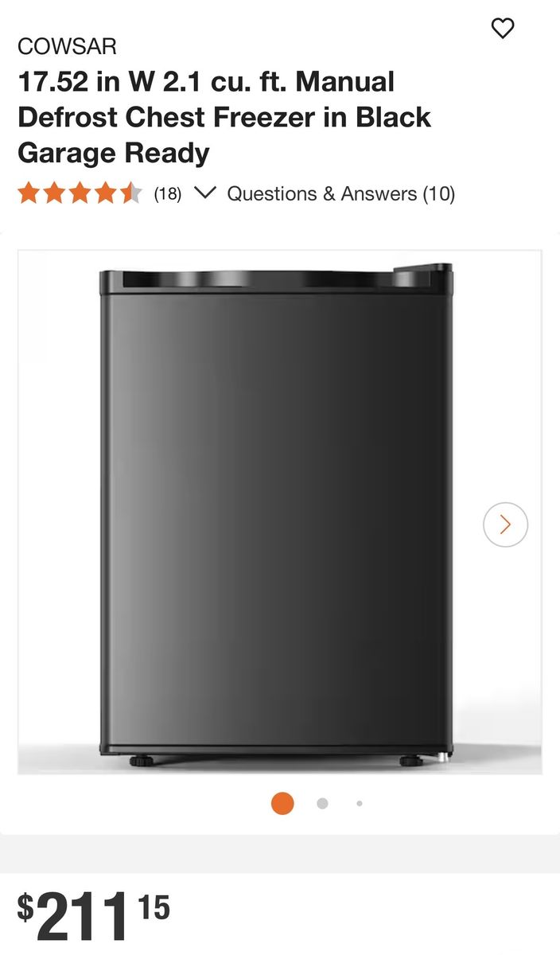Screen dimensions: 560x955
Task: Save product with the heart icon
Action: (503, 29)
